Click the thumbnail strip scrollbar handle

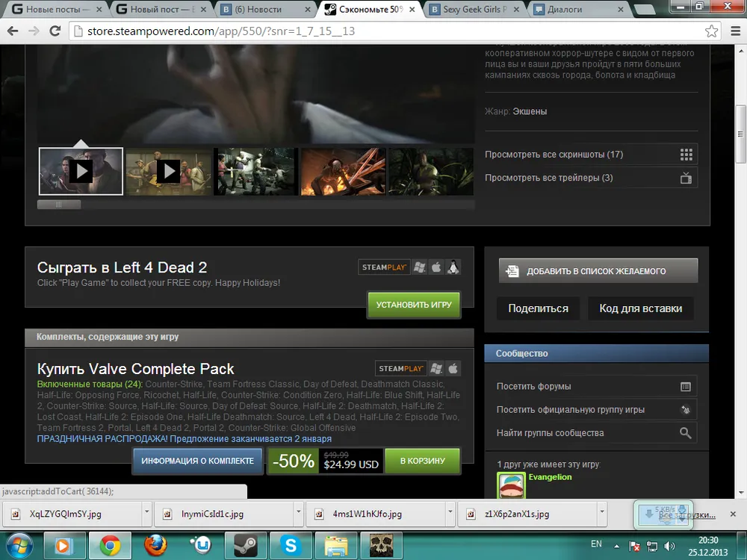click(x=59, y=205)
